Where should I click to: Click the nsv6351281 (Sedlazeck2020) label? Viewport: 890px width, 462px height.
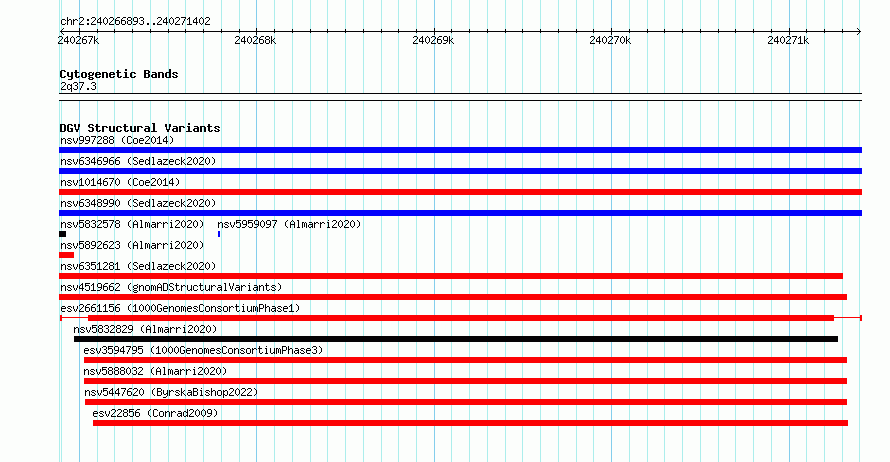pyautogui.click(x=138, y=266)
